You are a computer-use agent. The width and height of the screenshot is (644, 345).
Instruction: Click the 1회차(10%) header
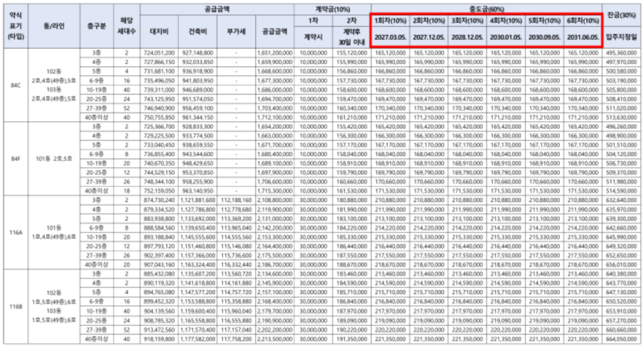click(x=391, y=20)
